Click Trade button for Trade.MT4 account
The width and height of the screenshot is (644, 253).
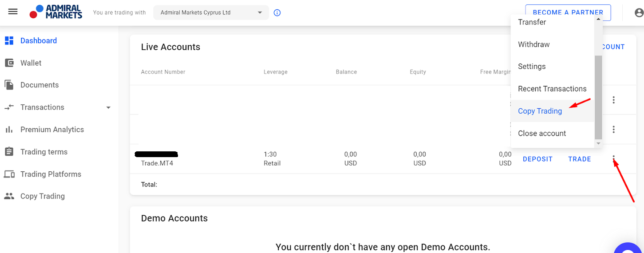point(579,159)
